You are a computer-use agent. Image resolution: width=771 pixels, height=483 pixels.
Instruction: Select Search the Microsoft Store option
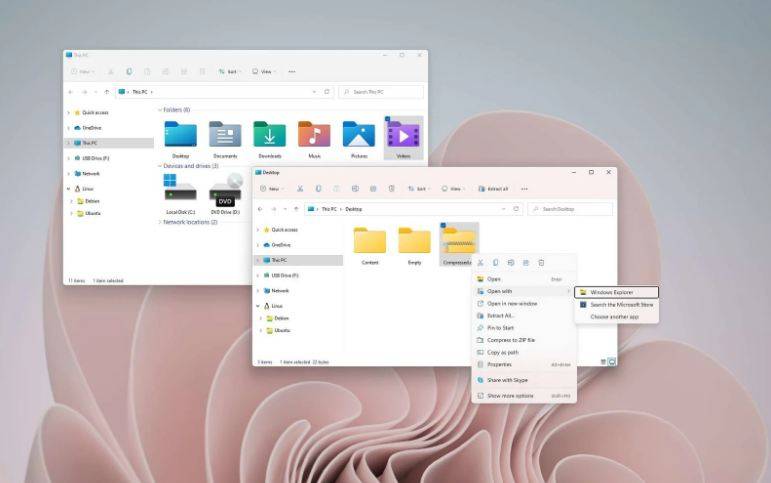(617, 305)
